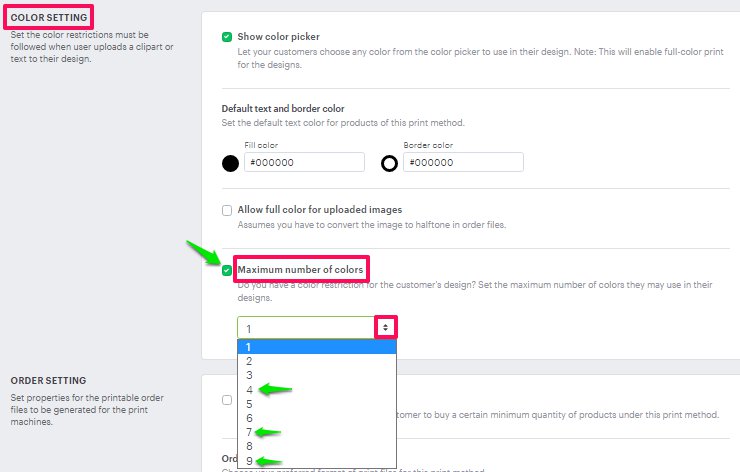This screenshot has height=472, width=740.
Task: Choose 2 from the colors dropdown
Action: [x=317, y=361]
